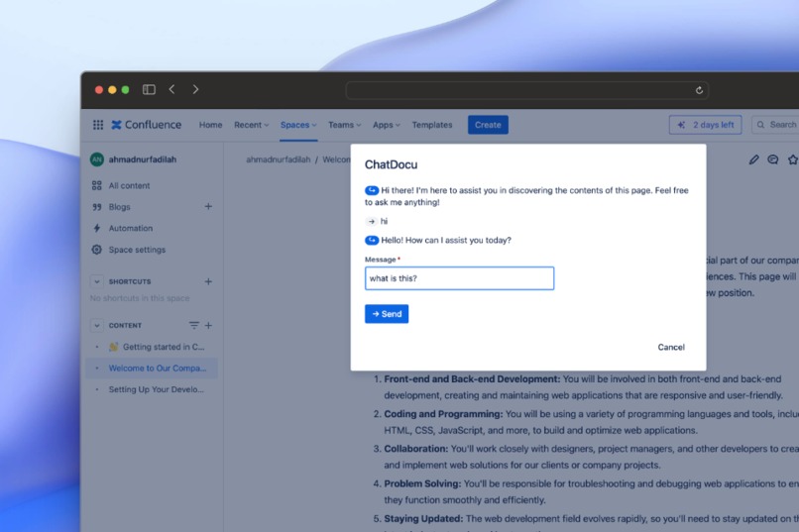Viewport: 799px width, 532px height.
Task: Open the Spaces dropdown
Action: coord(298,125)
